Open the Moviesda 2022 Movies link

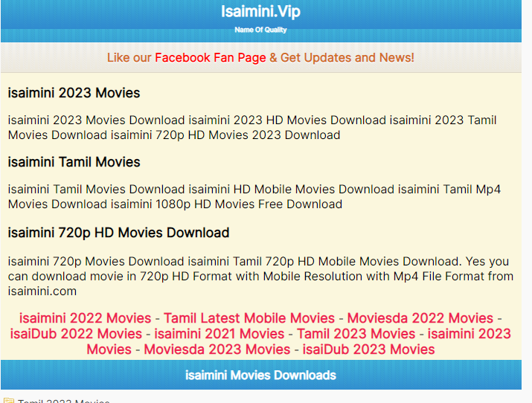[x=420, y=318]
